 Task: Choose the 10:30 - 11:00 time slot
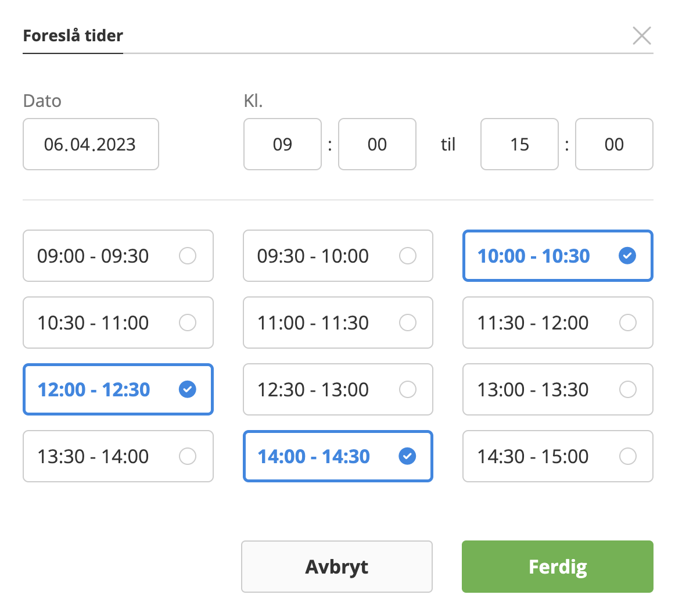coord(118,323)
